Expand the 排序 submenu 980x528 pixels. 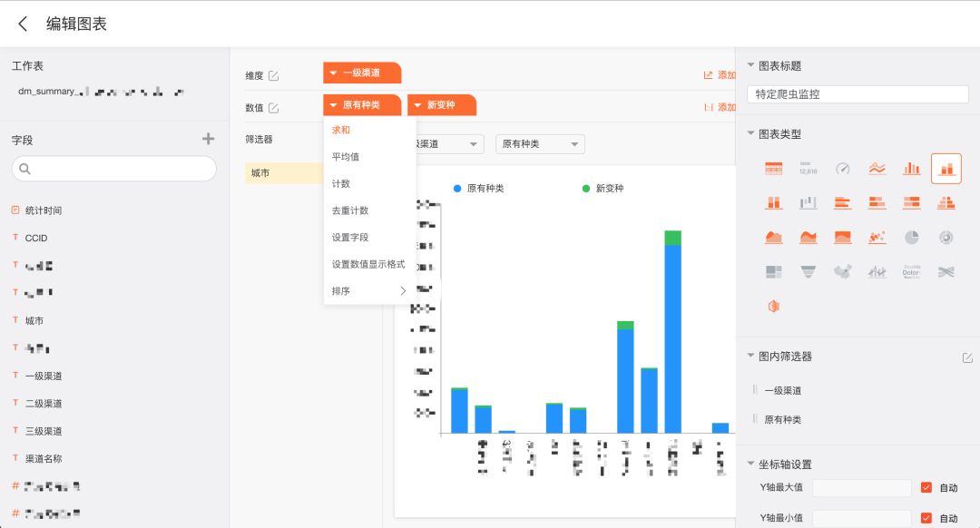point(369,291)
